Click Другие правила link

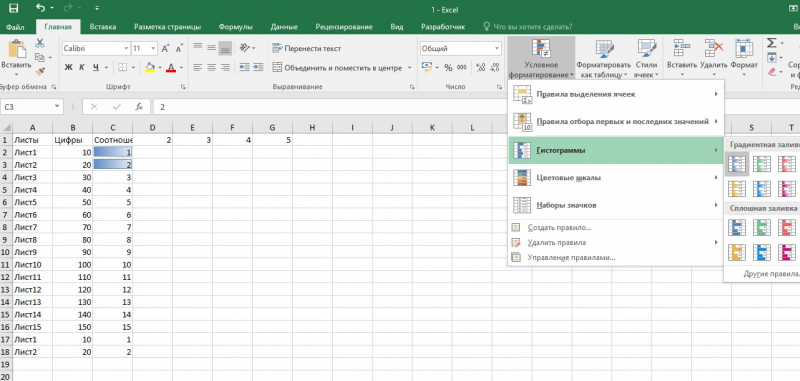[x=771, y=274]
